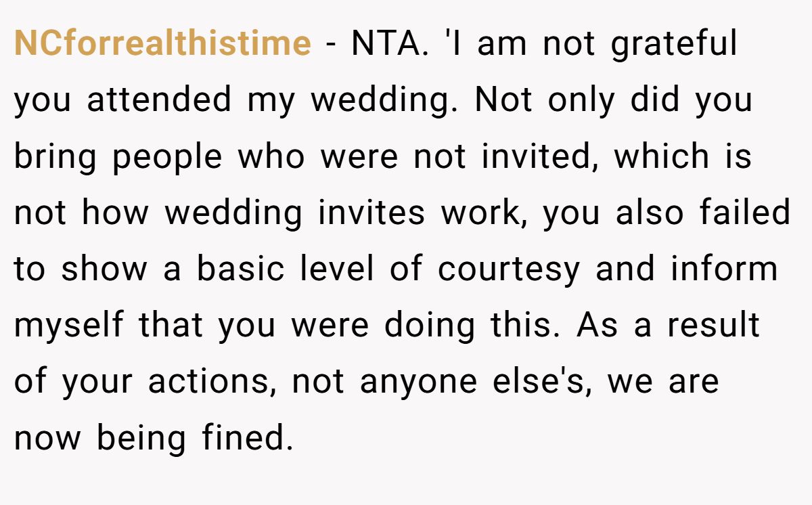The image size is (812, 505).
Task: Click the word 'myself' in the comment
Action: [69, 327]
